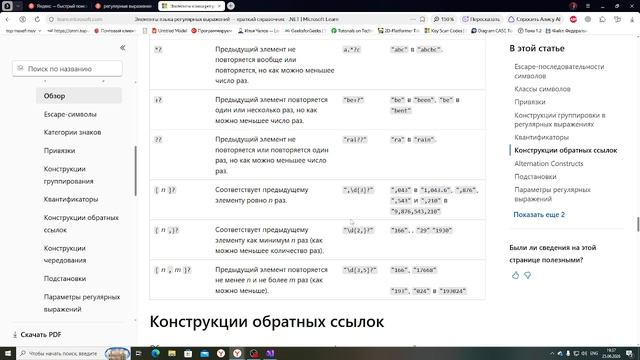This screenshot has height=360, width=640.
Task: Open a new browser tab with the plus button
Action: pos(231,6)
